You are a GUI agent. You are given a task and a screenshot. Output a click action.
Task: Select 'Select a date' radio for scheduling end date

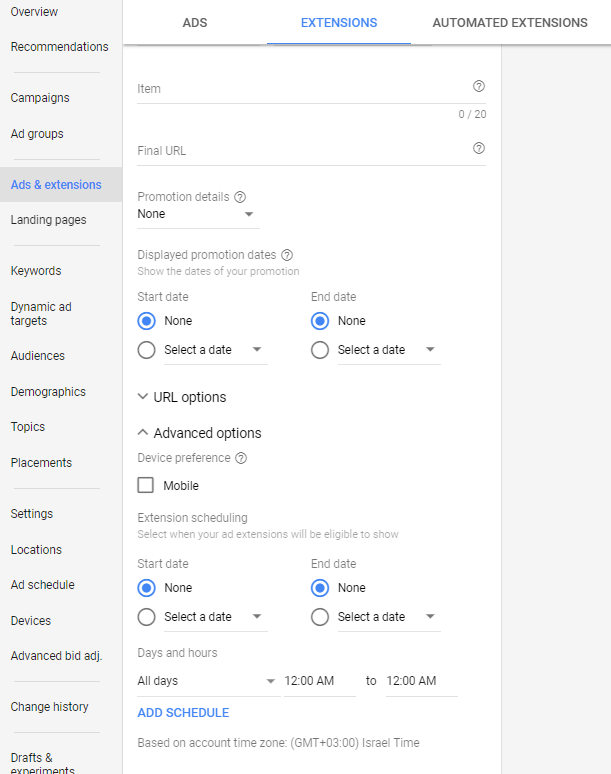point(320,617)
